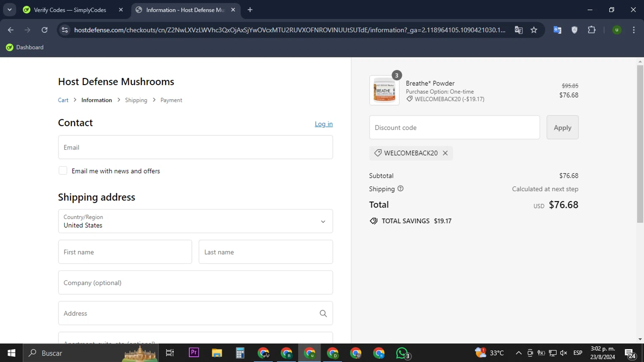Viewport: 644px width, 362px height.
Task: Click ESP language indicator
Action: 578,353
